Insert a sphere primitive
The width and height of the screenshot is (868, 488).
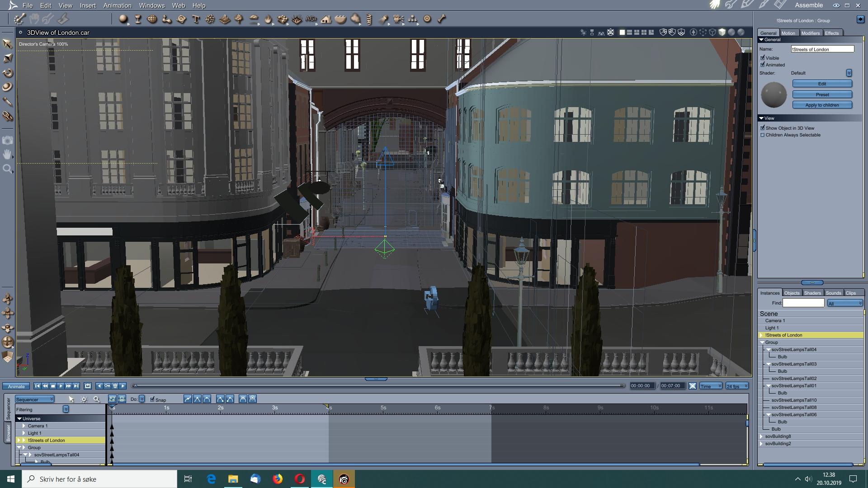click(x=123, y=19)
